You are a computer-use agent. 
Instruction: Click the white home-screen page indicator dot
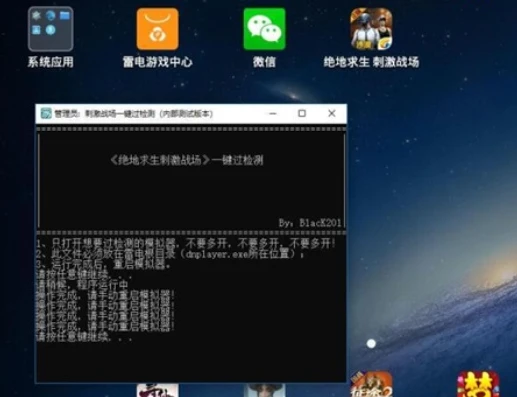(x=371, y=344)
